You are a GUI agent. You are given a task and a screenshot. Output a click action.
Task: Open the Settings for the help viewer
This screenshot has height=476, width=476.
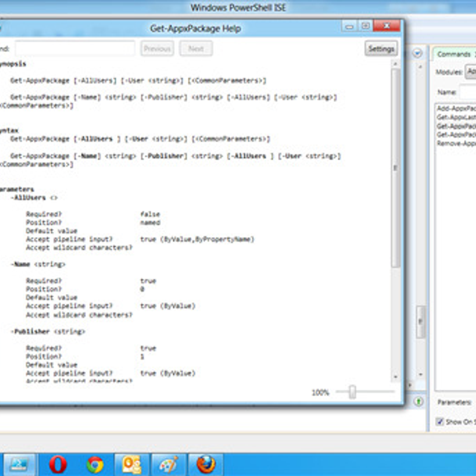click(x=380, y=48)
